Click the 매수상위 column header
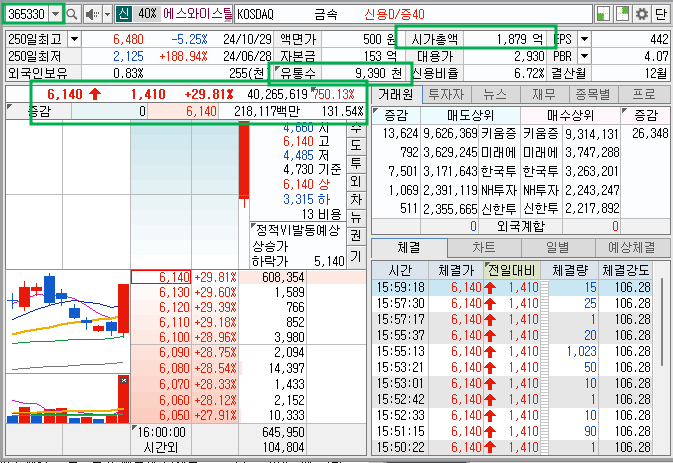This screenshot has height=463, width=673. (x=570, y=115)
